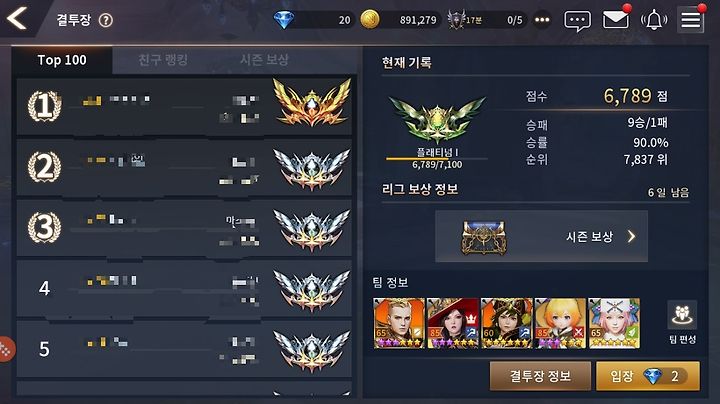Click the 입장 enter button
Screen dimensions: 720x404
(648, 376)
